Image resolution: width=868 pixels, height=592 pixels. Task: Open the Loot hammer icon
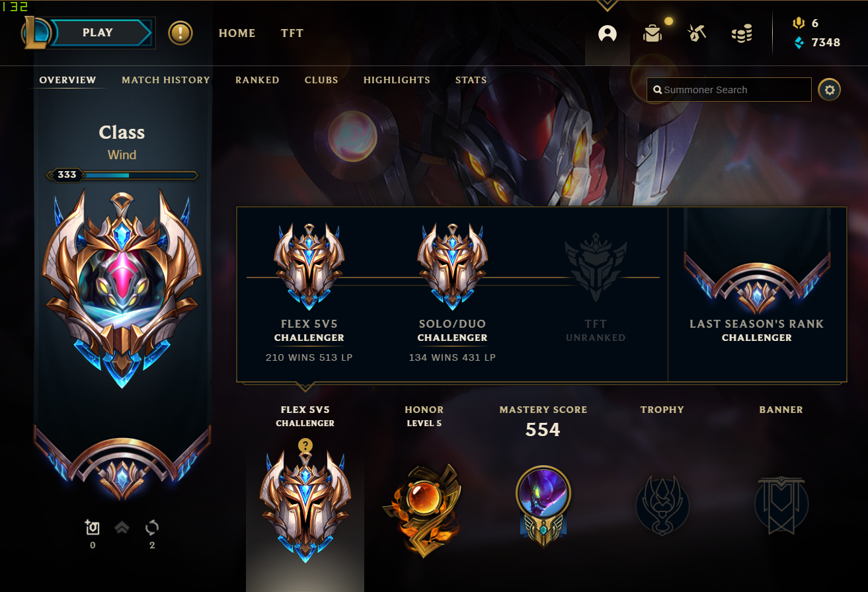697,33
